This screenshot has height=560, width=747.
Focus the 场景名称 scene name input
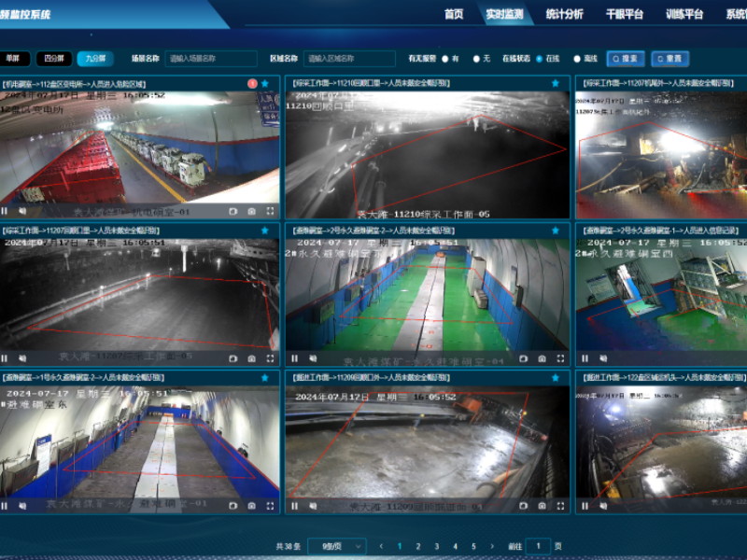(211, 58)
